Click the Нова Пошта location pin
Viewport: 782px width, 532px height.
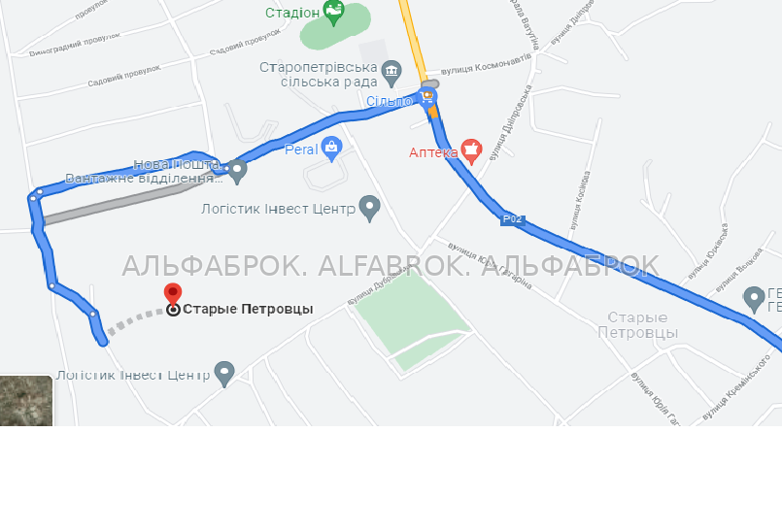(237, 172)
